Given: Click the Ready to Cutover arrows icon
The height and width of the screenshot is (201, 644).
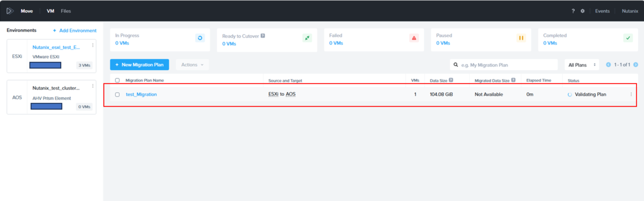Looking at the screenshot, I should coord(307,38).
